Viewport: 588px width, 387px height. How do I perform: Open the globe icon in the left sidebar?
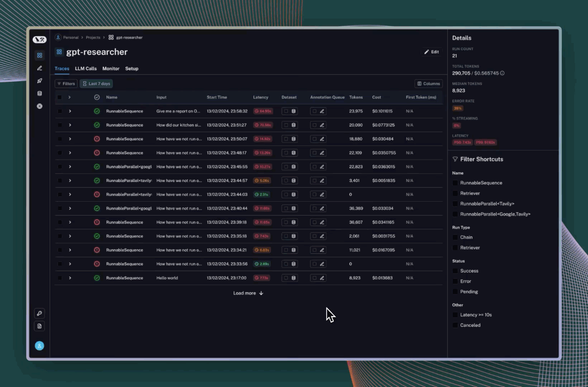tap(40, 107)
